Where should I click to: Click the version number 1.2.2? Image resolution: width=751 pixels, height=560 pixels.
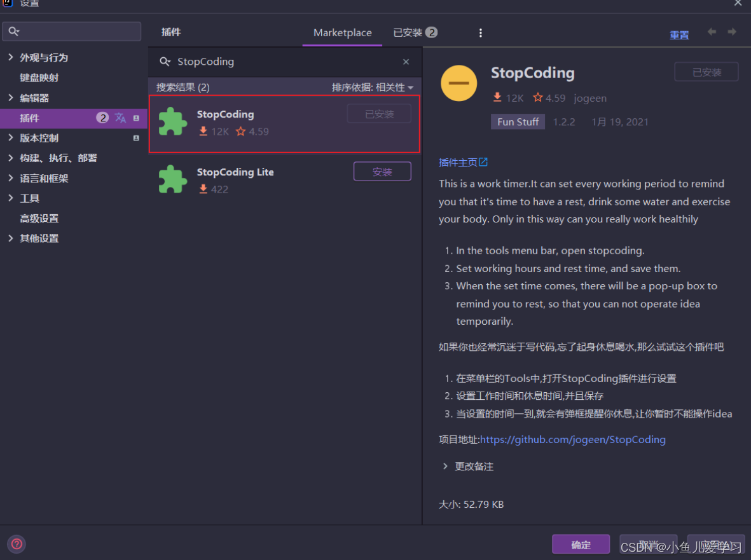564,121
